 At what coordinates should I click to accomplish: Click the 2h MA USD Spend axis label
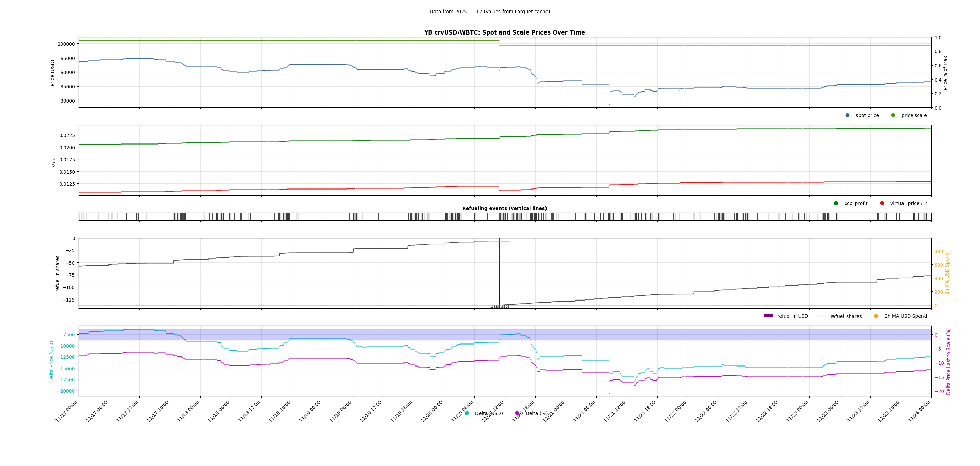tap(947, 273)
